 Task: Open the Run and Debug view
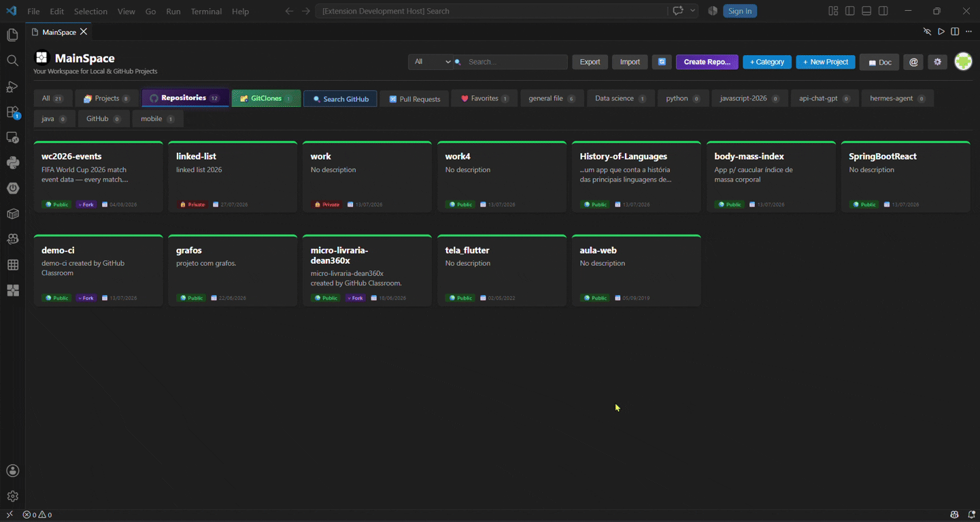[x=12, y=86]
